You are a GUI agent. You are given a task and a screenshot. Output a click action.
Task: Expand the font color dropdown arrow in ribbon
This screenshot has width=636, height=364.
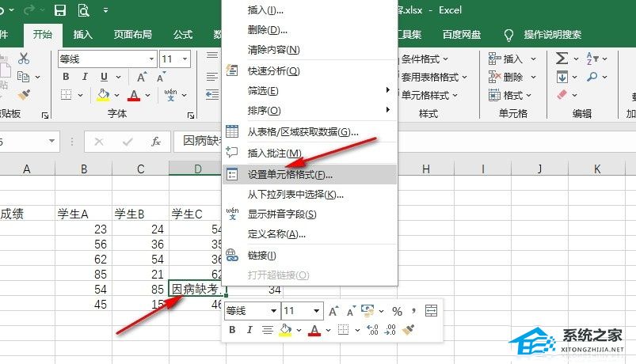(147, 95)
